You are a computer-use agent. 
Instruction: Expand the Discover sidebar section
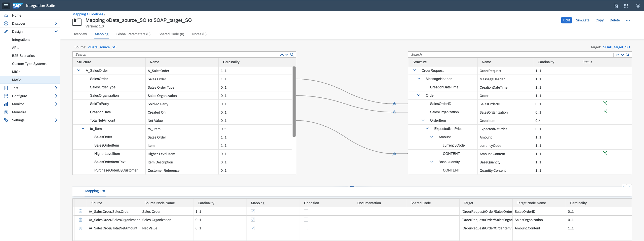pyautogui.click(x=56, y=23)
